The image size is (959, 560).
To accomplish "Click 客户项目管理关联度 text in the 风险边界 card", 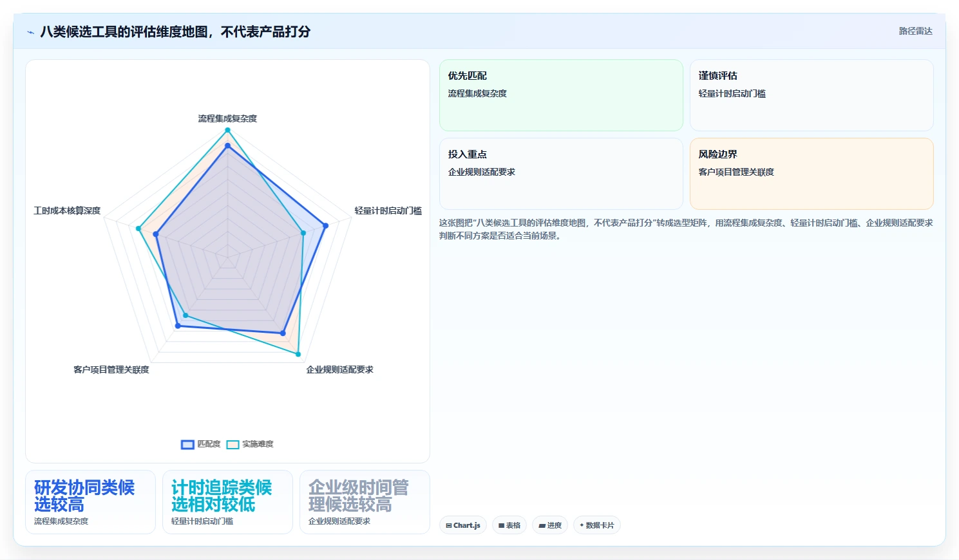I will point(736,172).
